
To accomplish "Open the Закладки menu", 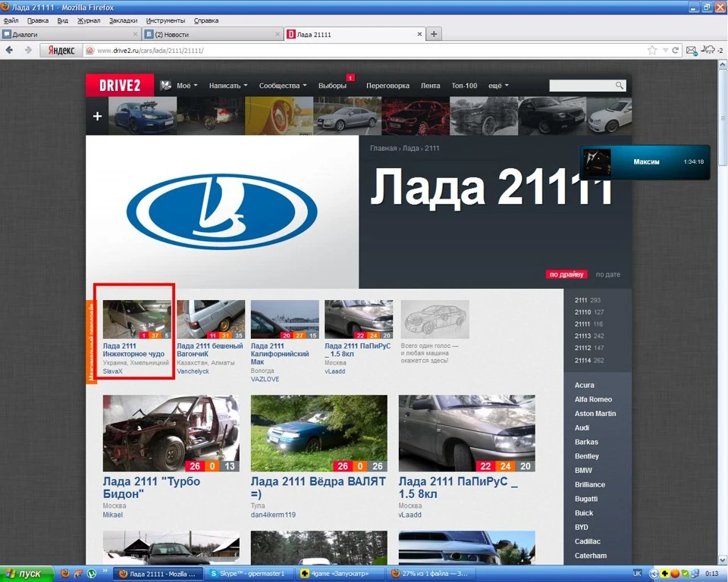I will 123,20.
